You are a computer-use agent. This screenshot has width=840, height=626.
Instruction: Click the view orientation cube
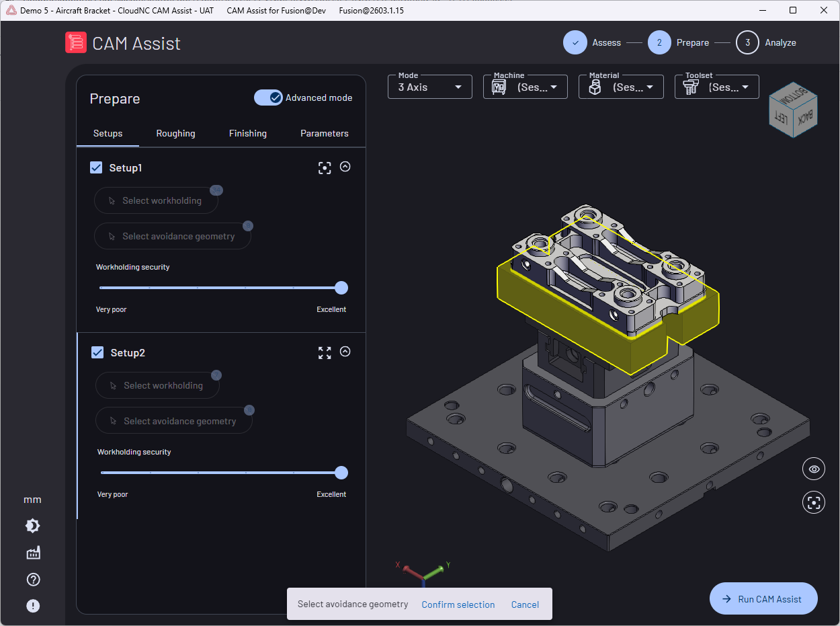(x=794, y=110)
